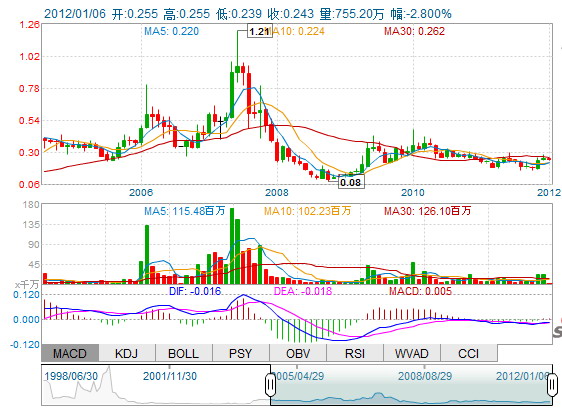Click the 2008/08/29 timeline marker
562x413 pixels.
(x=425, y=376)
